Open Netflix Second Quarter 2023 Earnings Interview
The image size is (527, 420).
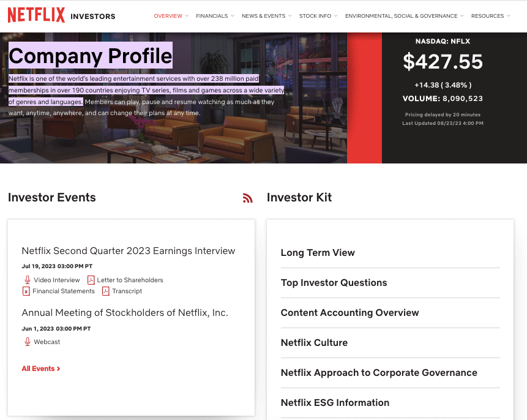(x=129, y=251)
